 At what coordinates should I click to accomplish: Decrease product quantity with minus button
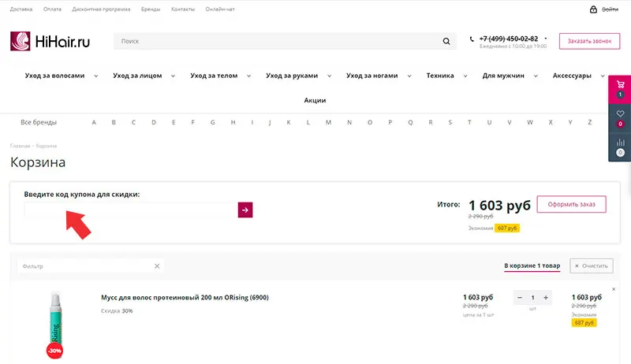pos(520,297)
